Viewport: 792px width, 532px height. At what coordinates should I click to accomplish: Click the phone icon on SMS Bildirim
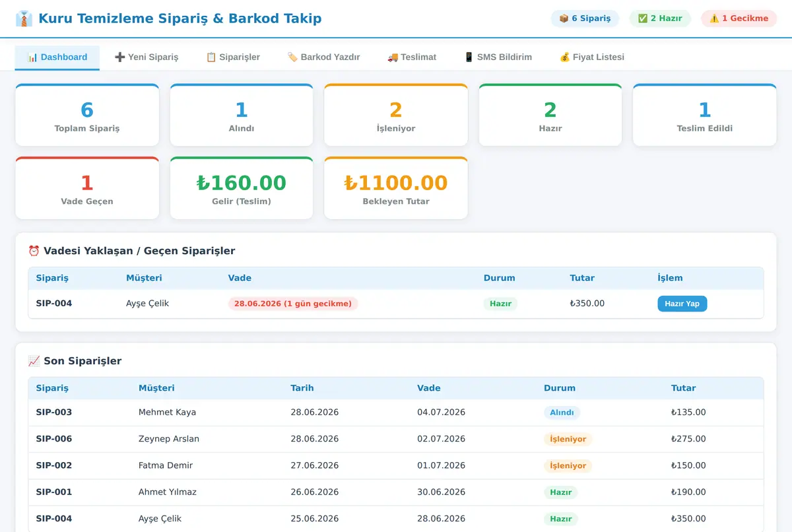click(469, 57)
